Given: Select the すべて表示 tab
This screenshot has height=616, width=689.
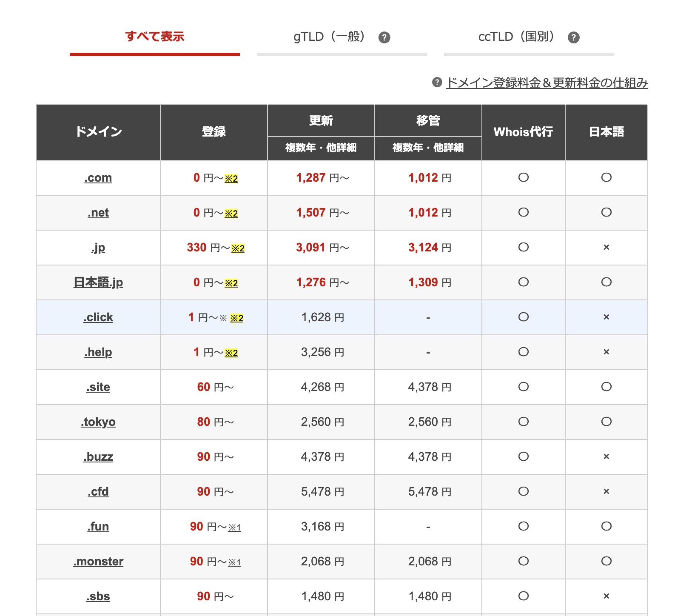Looking at the screenshot, I should [155, 37].
